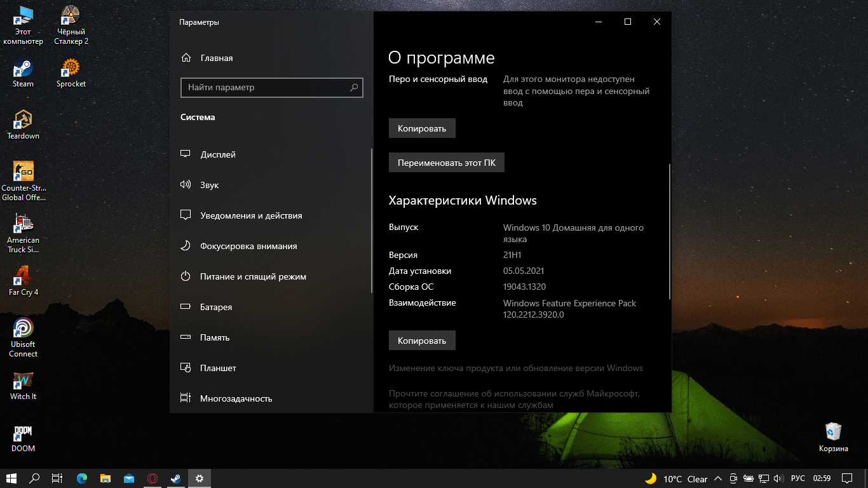Open the 02:59 clock flyout
This screenshot has height=488, width=868.
click(x=822, y=478)
